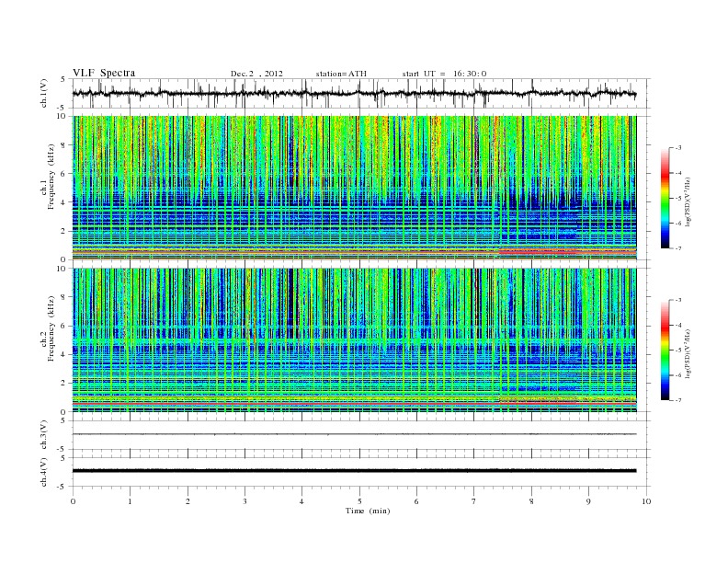Click tick label 1 on the Time axis
The width and height of the screenshot is (728, 563).
[x=130, y=501]
